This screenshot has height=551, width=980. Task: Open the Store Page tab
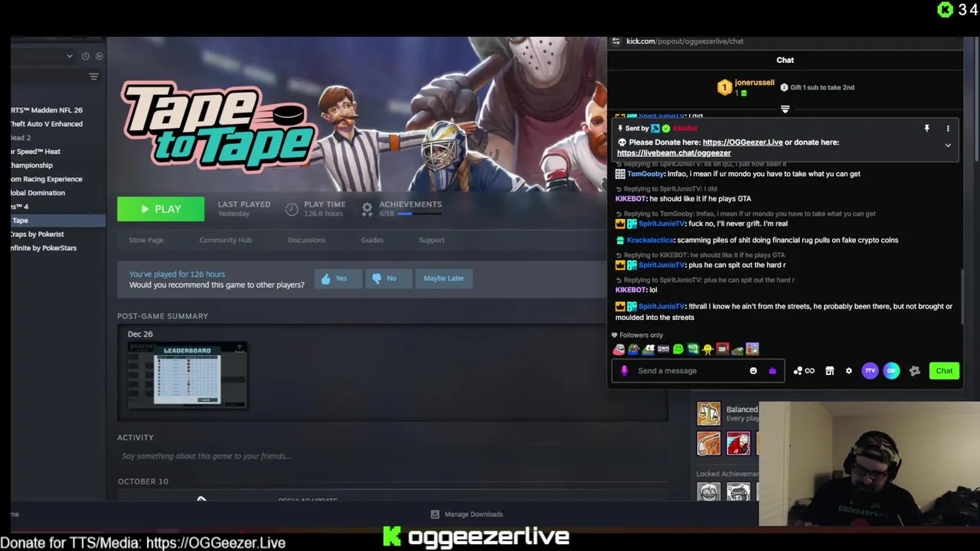[146, 240]
